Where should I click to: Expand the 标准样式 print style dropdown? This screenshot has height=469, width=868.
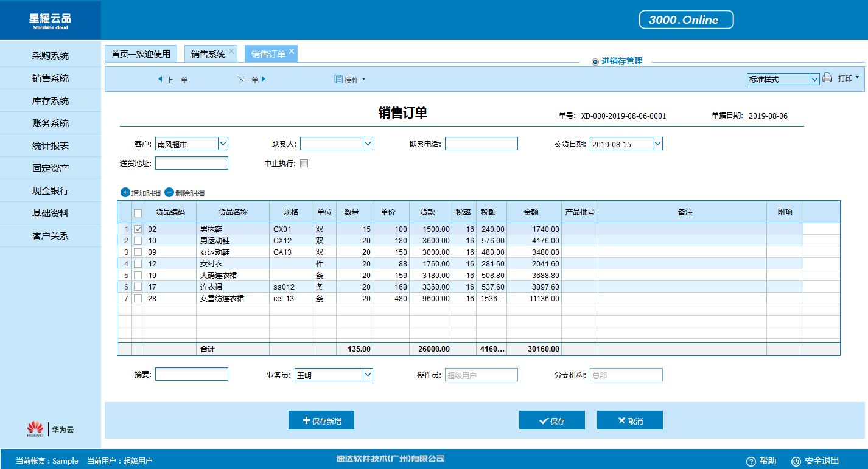point(814,79)
